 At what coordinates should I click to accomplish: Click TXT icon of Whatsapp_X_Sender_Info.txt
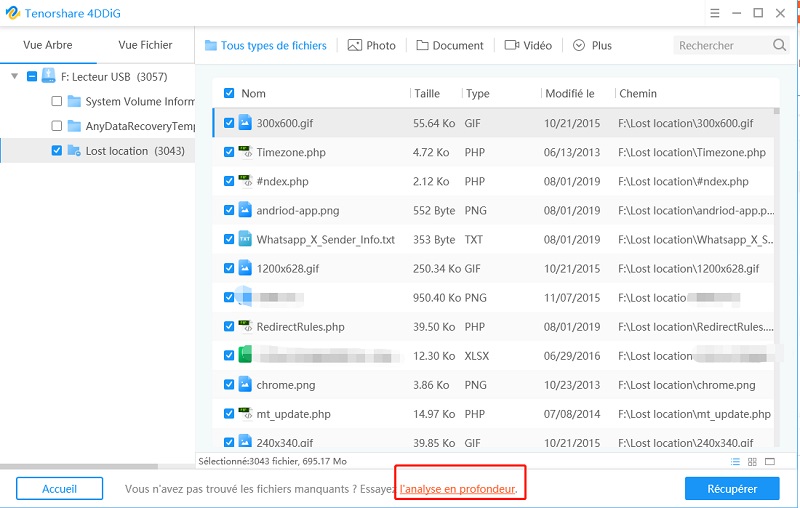[x=245, y=239]
